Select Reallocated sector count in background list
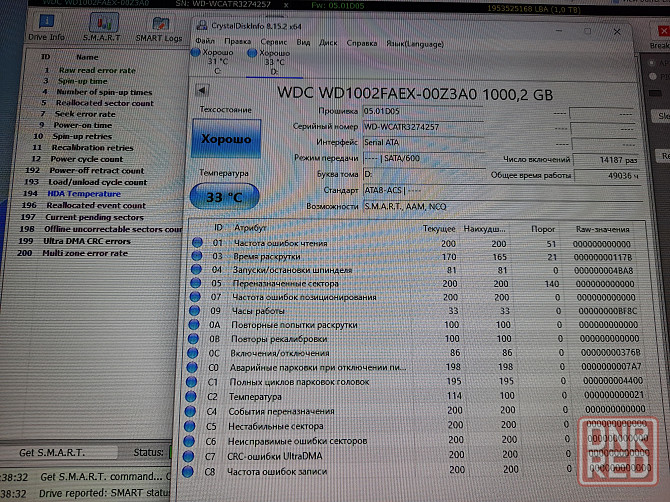Viewport: 670px width, 502px height. click(x=103, y=103)
